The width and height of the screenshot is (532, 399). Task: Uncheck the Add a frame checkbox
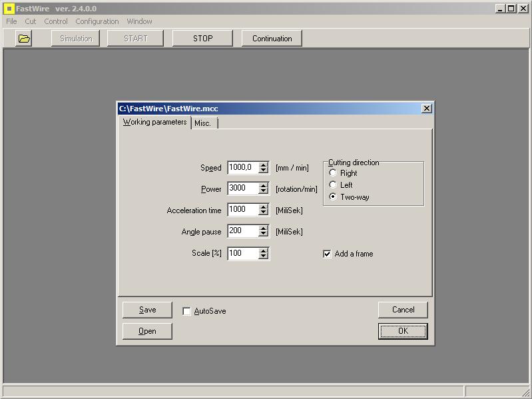pos(327,254)
